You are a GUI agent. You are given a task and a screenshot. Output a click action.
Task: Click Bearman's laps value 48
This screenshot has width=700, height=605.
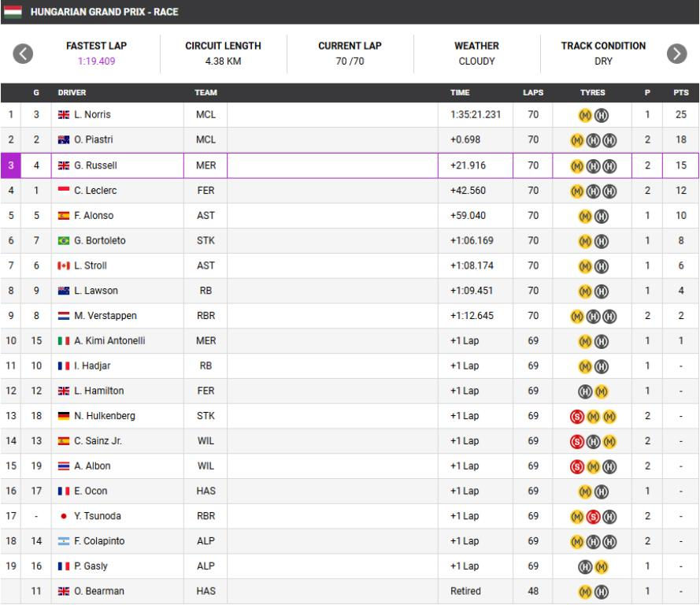533,591
